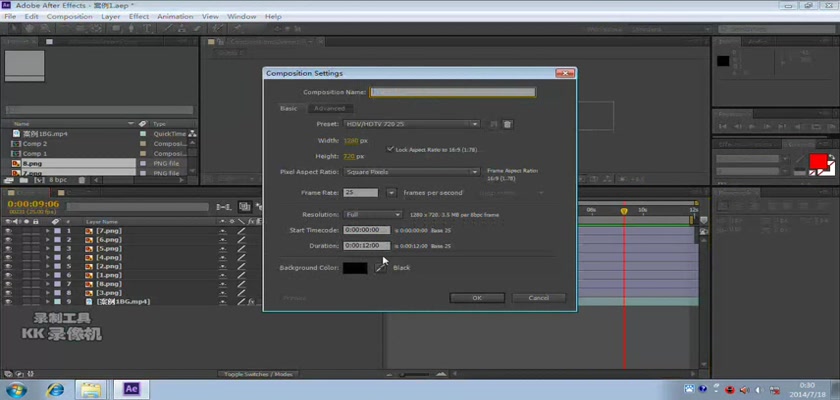Open Pixel Aspect Ratio dropdown Square Pixels
The height and width of the screenshot is (400, 840).
(411, 172)
